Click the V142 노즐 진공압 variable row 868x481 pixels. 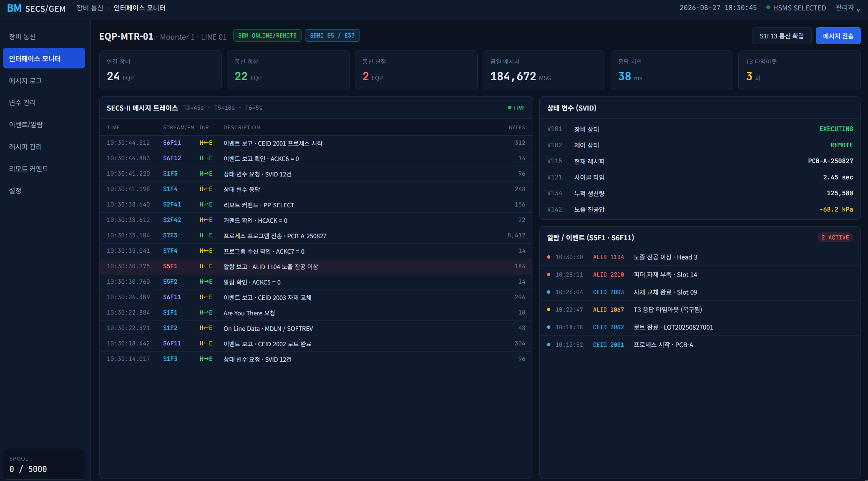(x=700, y=209)
